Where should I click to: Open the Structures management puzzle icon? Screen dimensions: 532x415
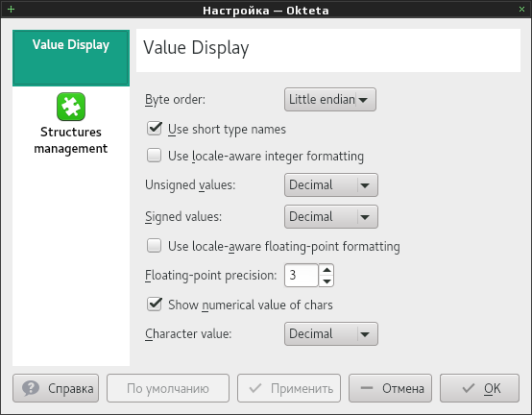[x=71, y=107]
